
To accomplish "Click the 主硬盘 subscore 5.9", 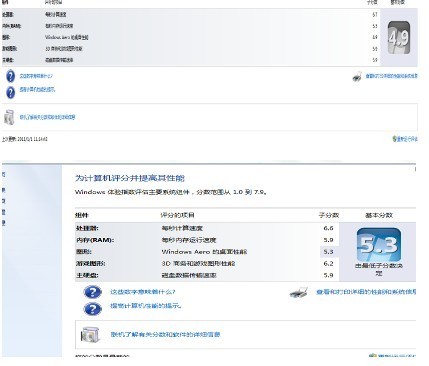I will 328,275.
